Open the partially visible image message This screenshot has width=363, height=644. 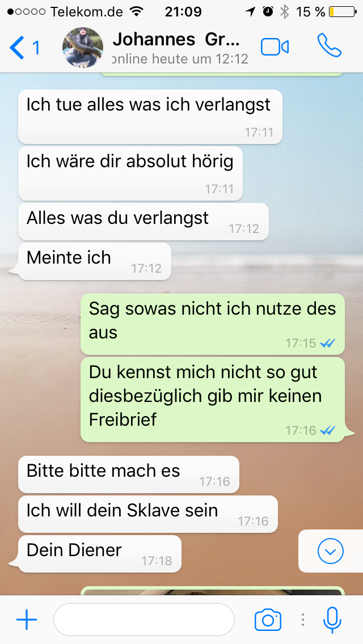click(213, 591)
